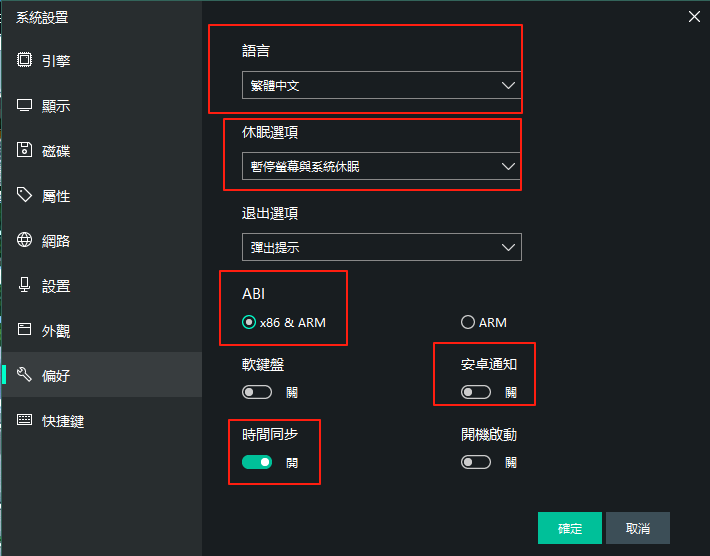710x556 pixels.
Task: Open the 語言 dropdown showing 繁體中文
Action: click(382, 85)
